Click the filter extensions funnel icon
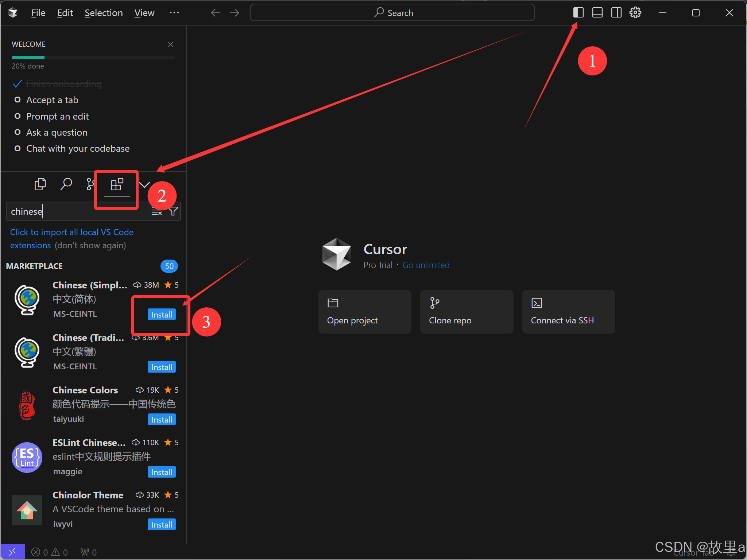This screenshot has height=560, width=747. [x=174, y=211]
